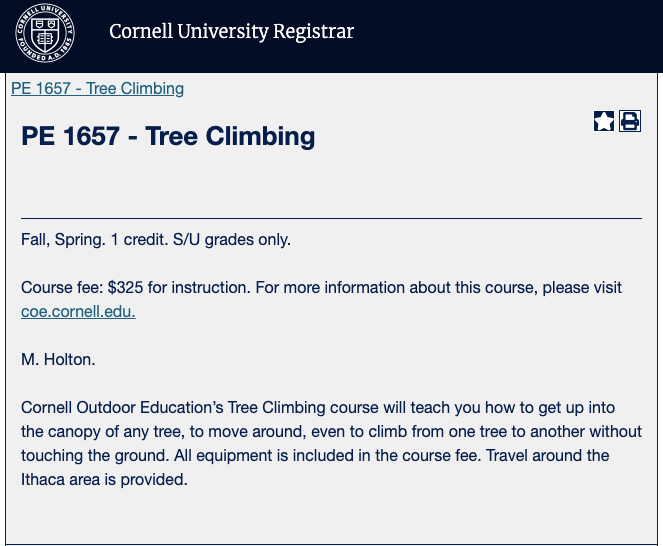Screen dimensions: 663x546
Task: Print the course page using printer icon
Action: pyautogui.click(x=630, y=121)
